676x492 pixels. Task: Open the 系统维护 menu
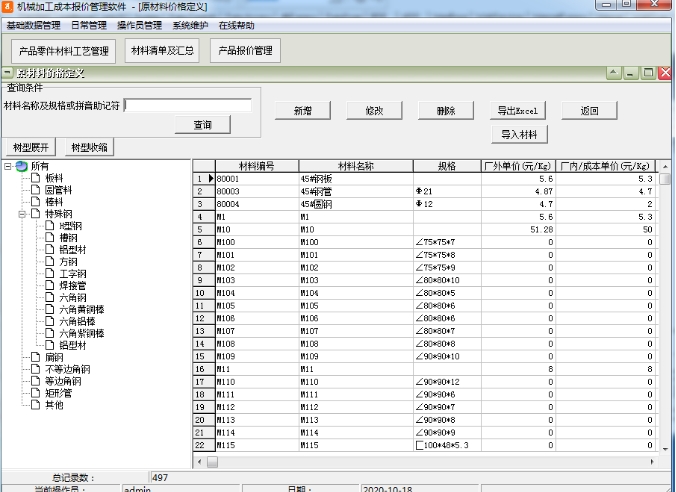[x=190, y=25]
